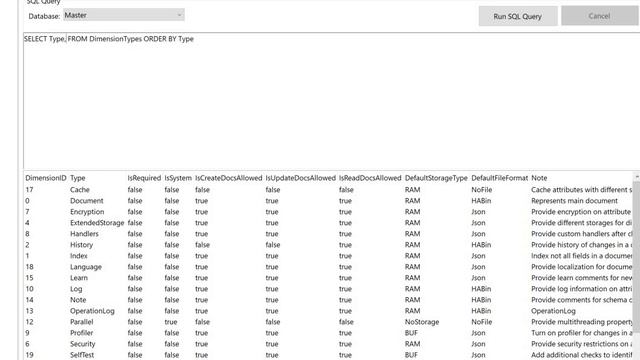Select DimensionID 17 cell
Image resolution: width=640 pixels, height=360 pixels.
[29, 190]
